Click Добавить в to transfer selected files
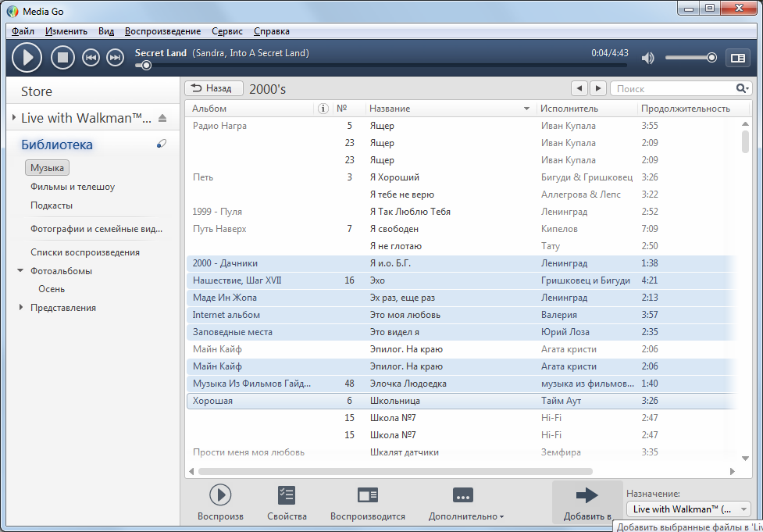Image resolution: width=763 pixels, height=532 pixels. (587, 503)
